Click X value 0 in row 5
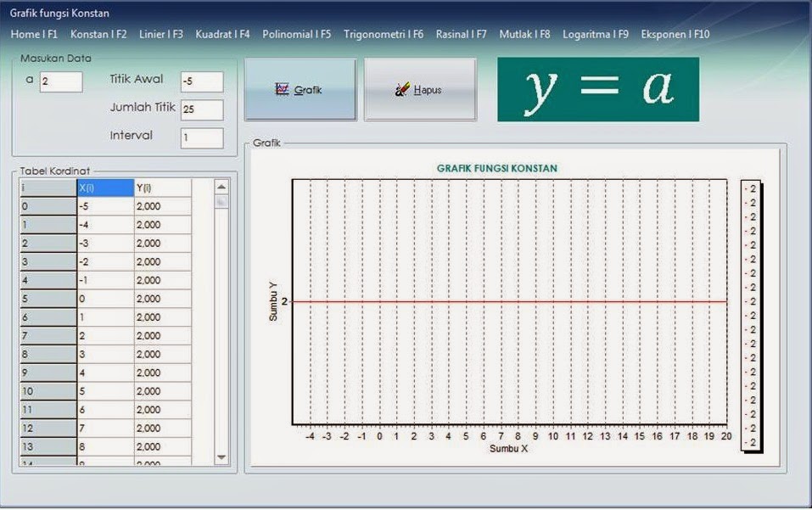Viewport: 812px width, 510px height. [106, 299]
